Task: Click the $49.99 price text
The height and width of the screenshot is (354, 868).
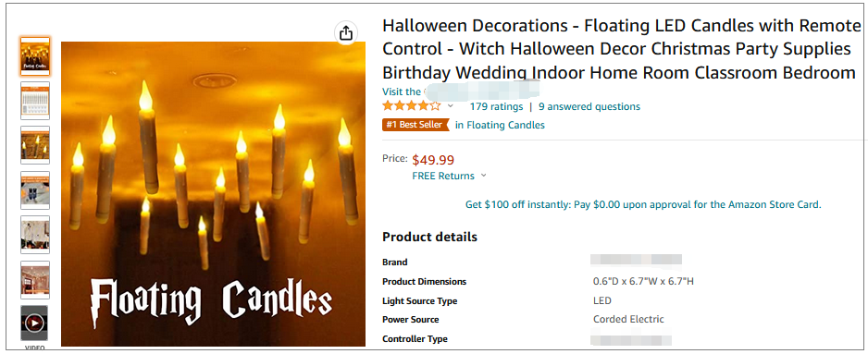Action: pos(433,161)
